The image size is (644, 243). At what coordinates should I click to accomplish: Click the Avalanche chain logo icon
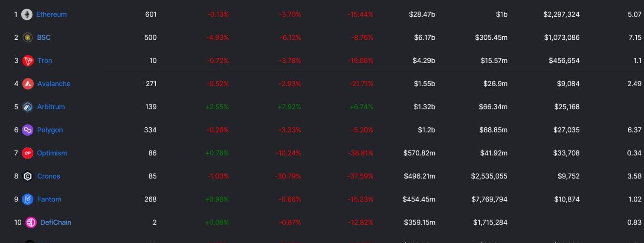tap(28, 84)
